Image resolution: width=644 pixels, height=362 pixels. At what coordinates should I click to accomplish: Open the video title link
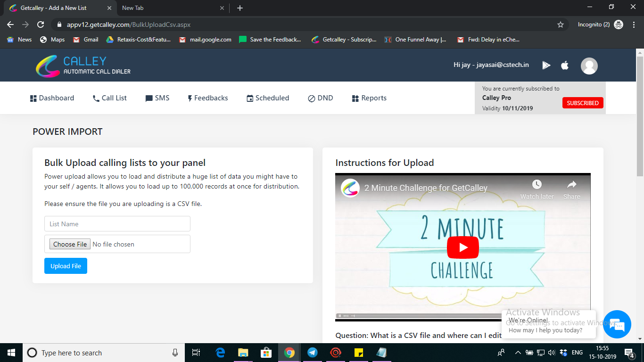pos(426,188)
